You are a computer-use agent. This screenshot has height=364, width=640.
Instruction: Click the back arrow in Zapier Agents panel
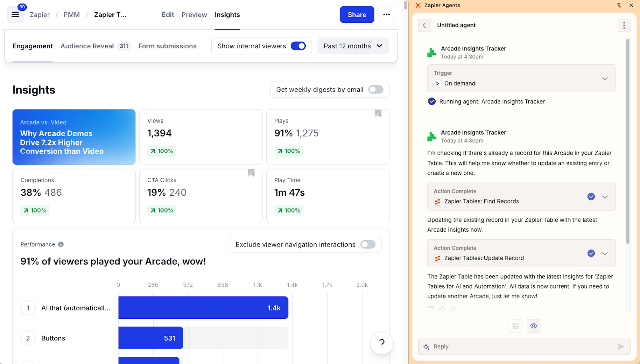point(424,25)
